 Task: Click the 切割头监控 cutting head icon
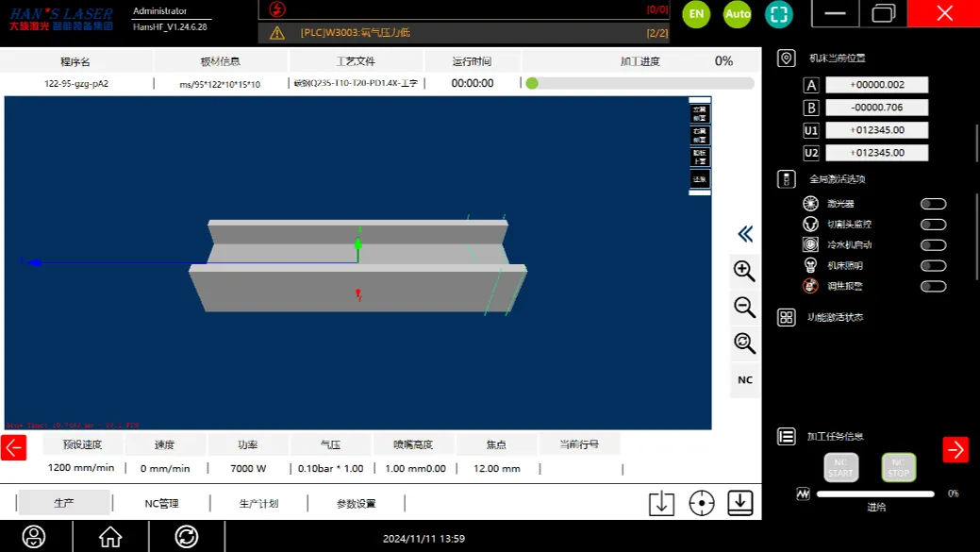pos(810,224)
